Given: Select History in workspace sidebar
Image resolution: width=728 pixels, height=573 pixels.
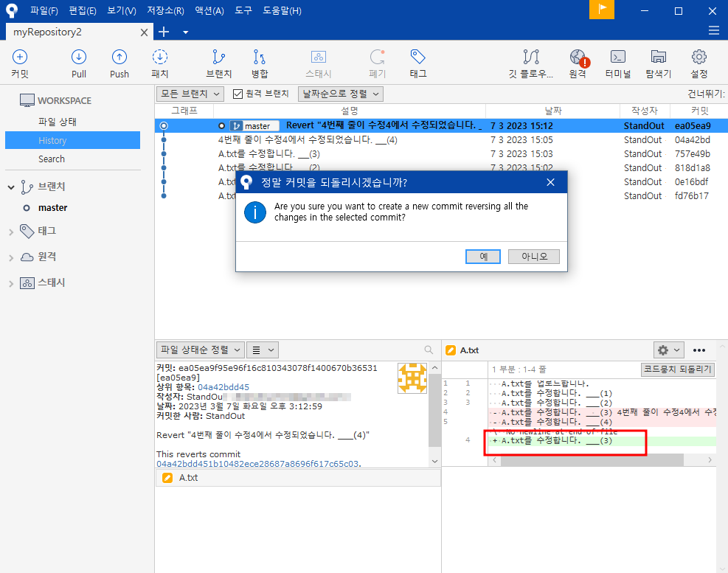Looking at the screenshot, I should pos(72,140).
